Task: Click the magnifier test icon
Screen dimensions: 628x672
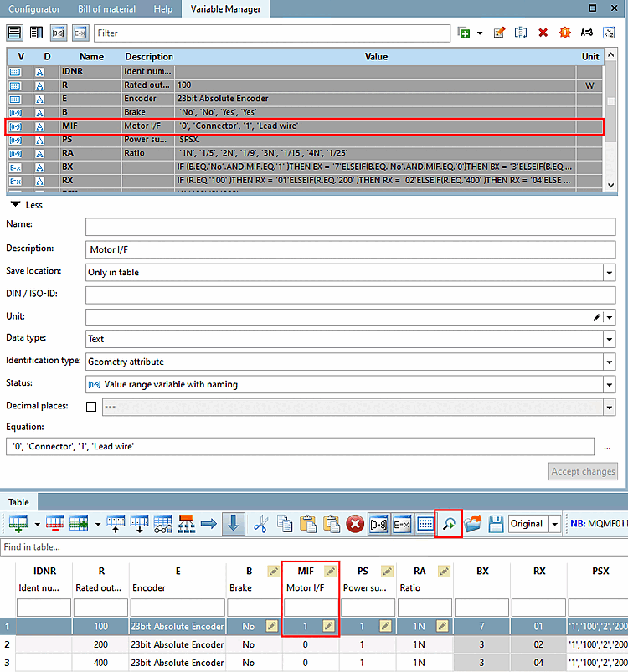Action: pyautogui.click(x=449, y=524)
